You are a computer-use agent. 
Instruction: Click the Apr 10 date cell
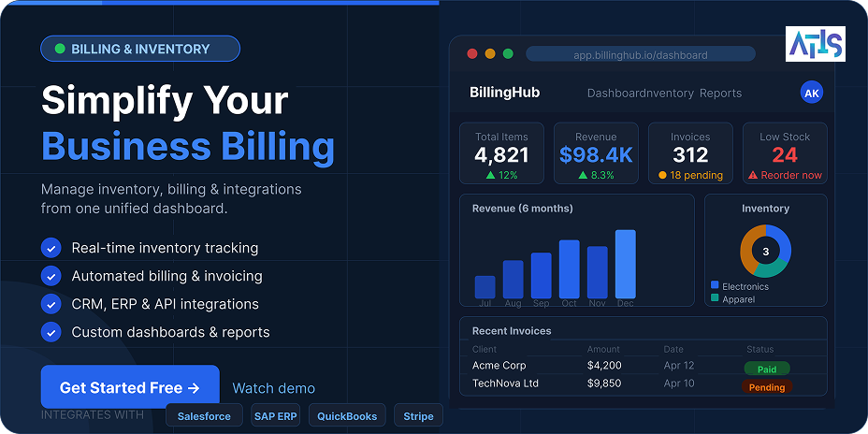tap(679, 383)
